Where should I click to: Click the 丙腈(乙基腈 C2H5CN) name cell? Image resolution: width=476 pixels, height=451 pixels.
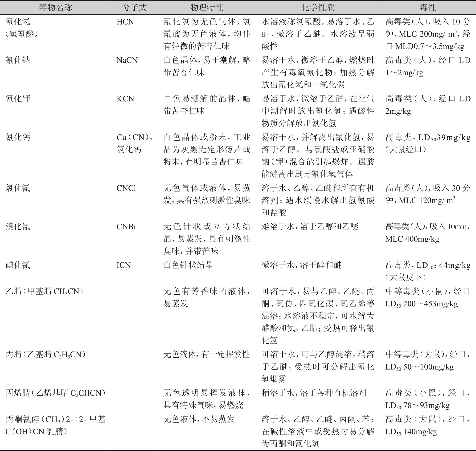pyautogui.click(x=46, y=354)
